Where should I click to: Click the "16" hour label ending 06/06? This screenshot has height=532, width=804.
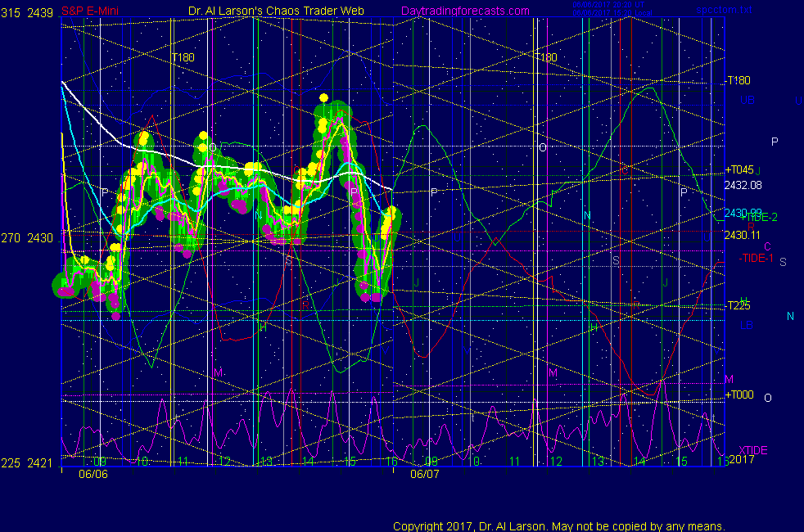[391, 462]
